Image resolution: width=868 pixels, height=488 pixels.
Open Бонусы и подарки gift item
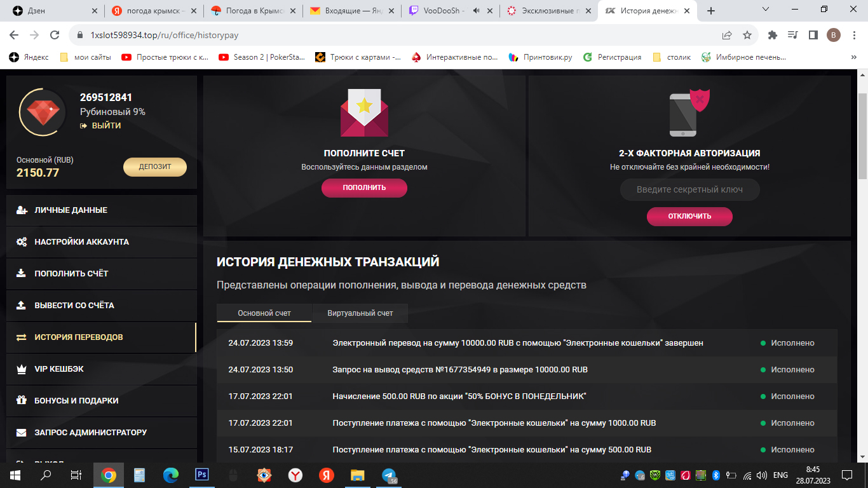click(x=101, y=401)
